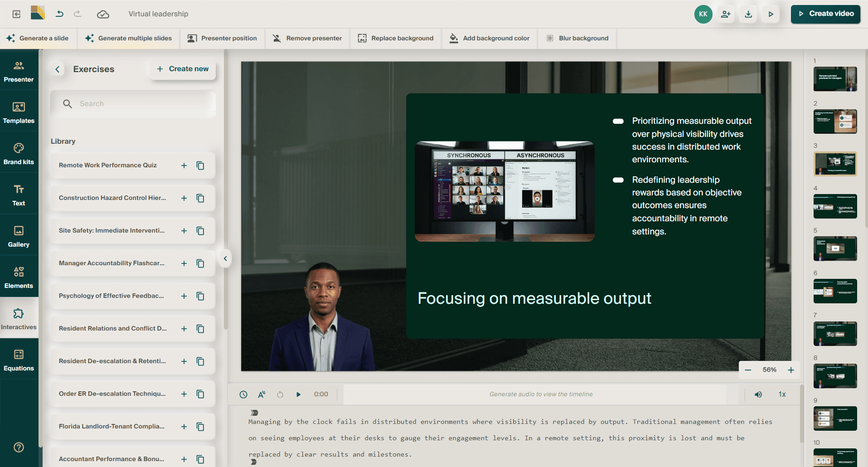Collapse the side panel with chevron handle
Screen dimensions: 868x467
(225, 258)
